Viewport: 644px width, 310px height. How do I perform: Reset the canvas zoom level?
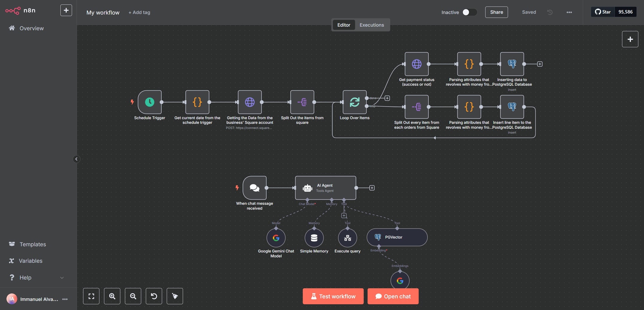click(154, 296)
